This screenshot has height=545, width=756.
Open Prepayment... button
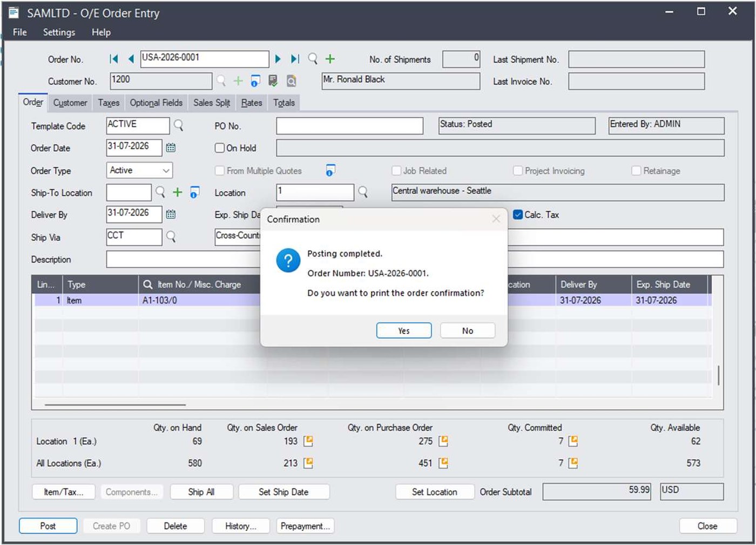tap(305, 526)
